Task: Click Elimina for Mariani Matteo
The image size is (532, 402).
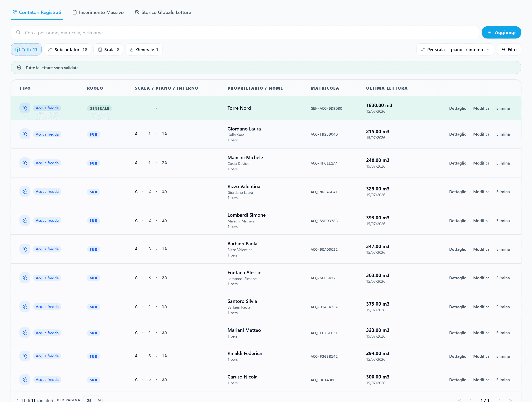Action: [x=503, y=333]
